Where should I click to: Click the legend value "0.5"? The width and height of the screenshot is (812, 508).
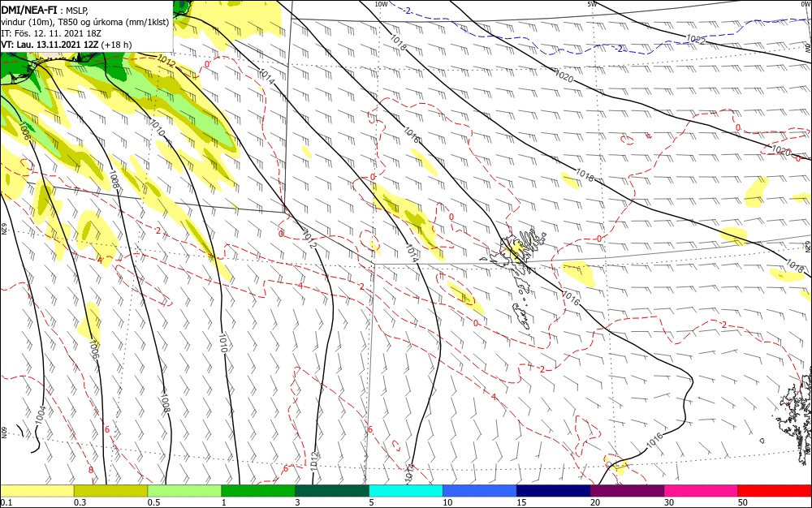coord(153,502)
